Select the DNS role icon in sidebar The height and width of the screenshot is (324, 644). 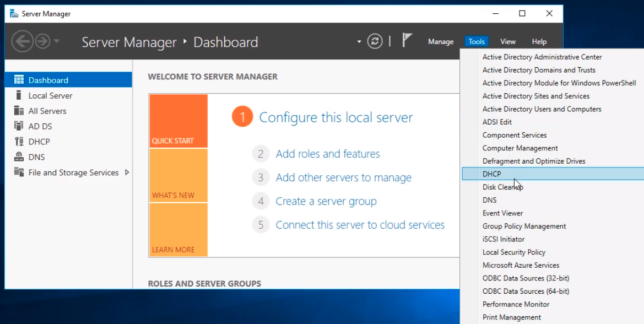(x=19, y=157)
